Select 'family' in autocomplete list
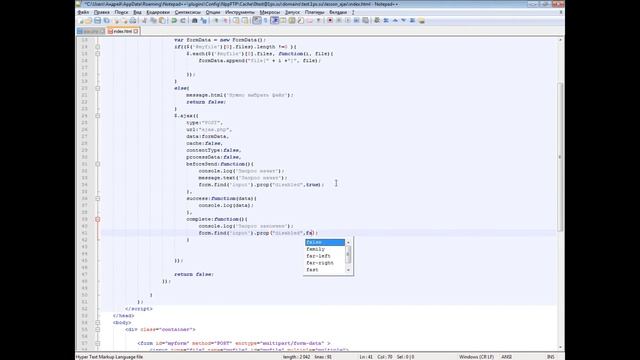Image resolution: width=640 pixels, height=360 pixels. pyautogui.click(x=325, y=249)
